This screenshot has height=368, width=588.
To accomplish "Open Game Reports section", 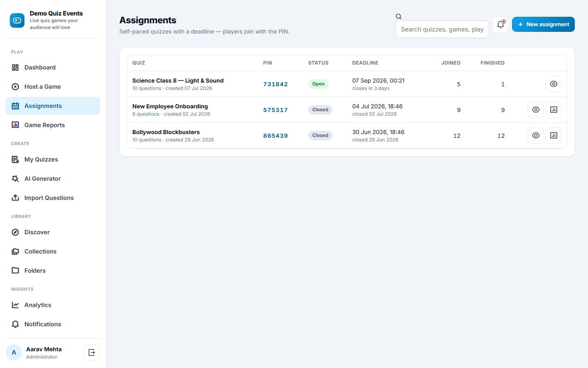I will [53, 125].
